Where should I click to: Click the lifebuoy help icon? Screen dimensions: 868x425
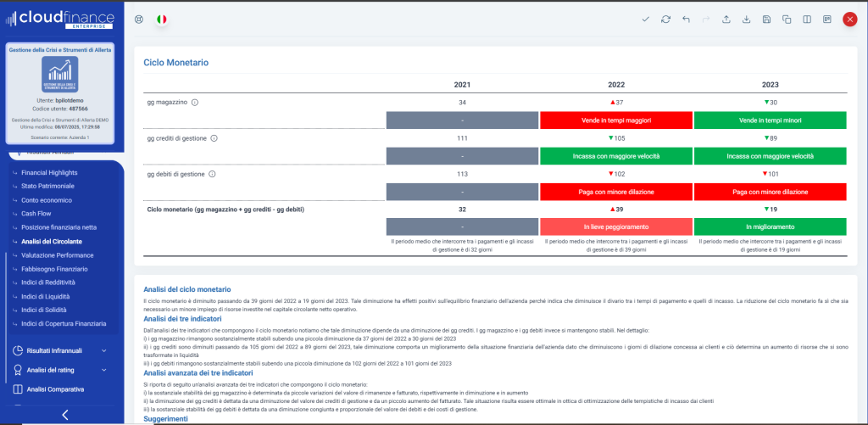[139, 20]
